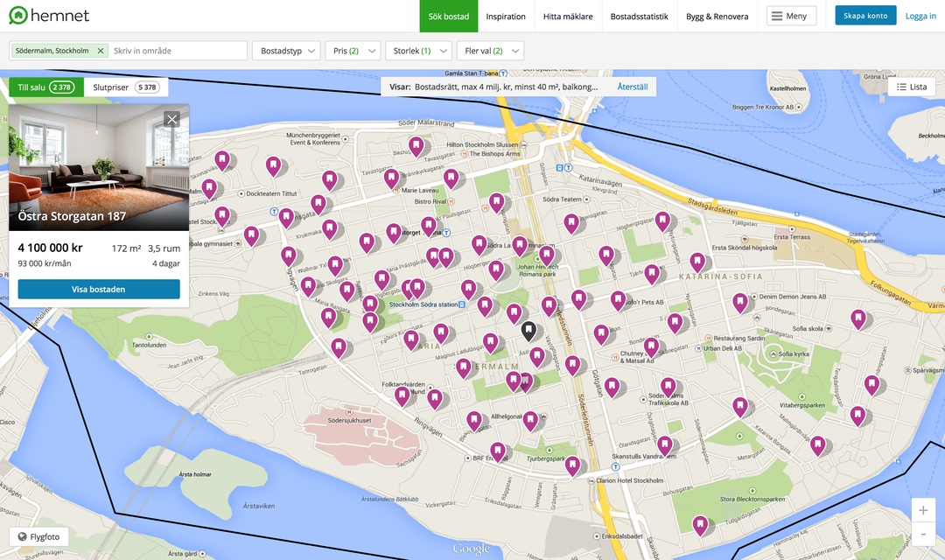Click listing pin near Södermalms Trafikskola
Screen dimensions: 945x560
pyautogui.click(x=668, y=387)
